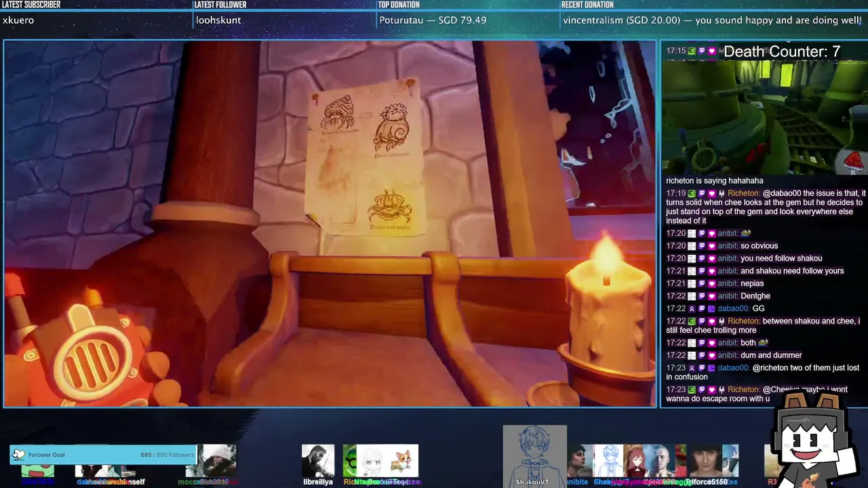Click the anibite viewer avatar
868x488 pixels.
click(578, 461)
